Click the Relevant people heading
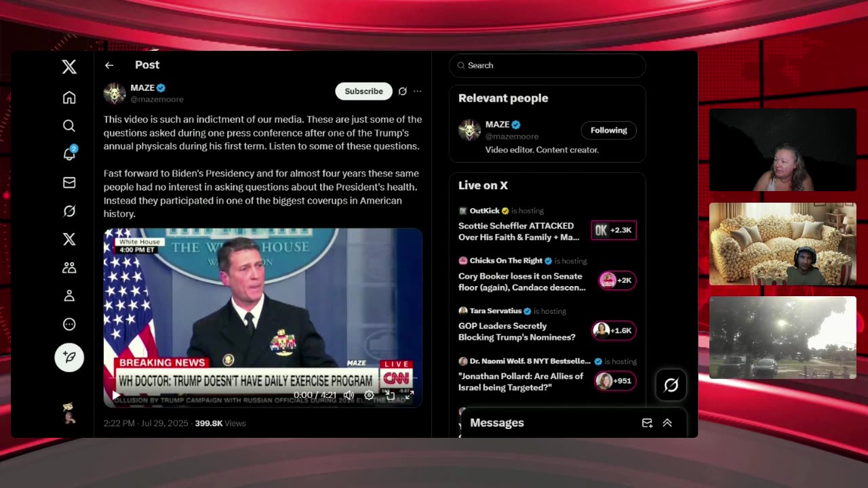 point(503,98)
